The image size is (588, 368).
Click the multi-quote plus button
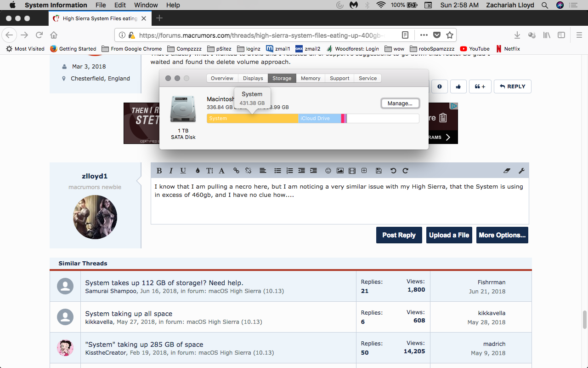pyautogui.click(x=480, y=86)
